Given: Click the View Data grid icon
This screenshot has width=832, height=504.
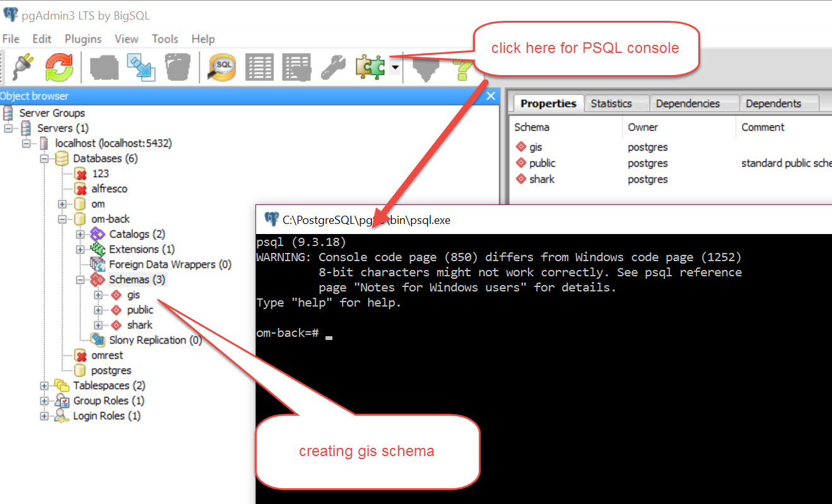Looking at the screenshot, I should (259, 67).
